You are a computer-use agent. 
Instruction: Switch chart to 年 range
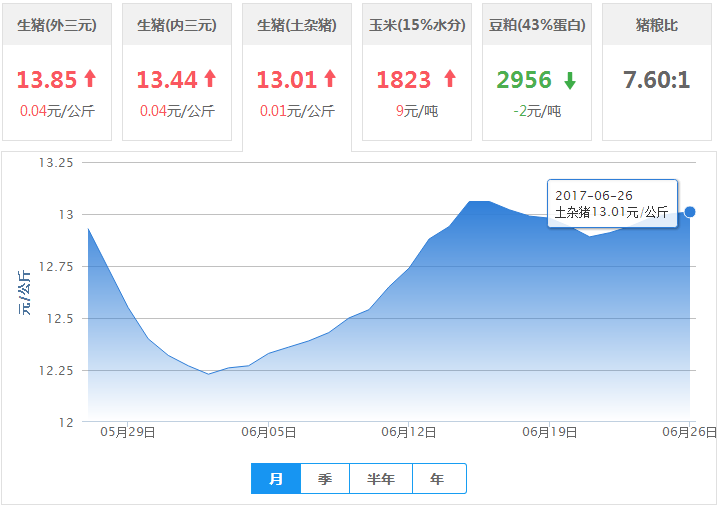[438, 479]
